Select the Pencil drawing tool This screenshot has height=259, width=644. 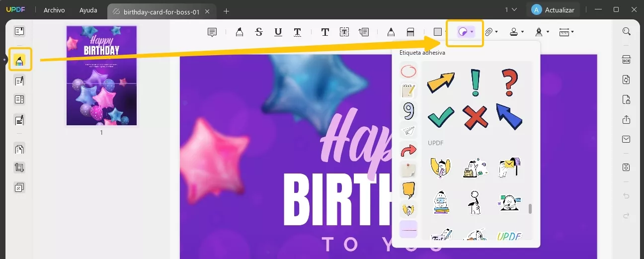click(x=391, y=32)
